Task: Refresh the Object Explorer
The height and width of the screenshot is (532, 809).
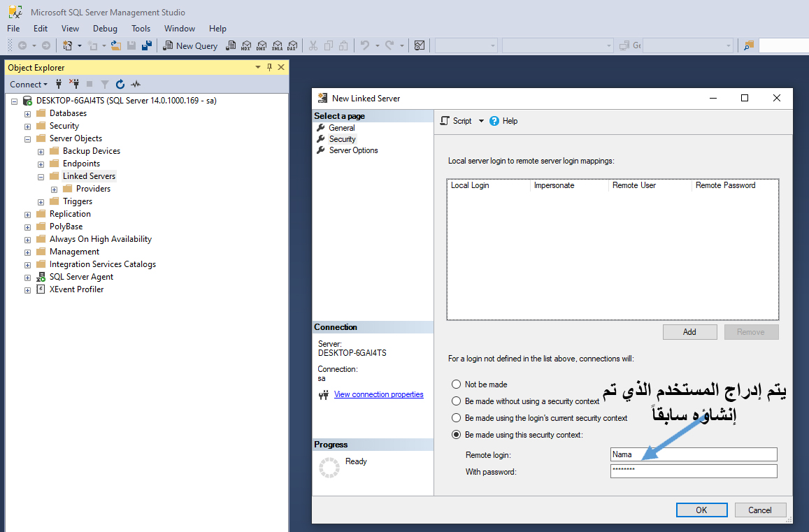Action: tap(120, 84)
